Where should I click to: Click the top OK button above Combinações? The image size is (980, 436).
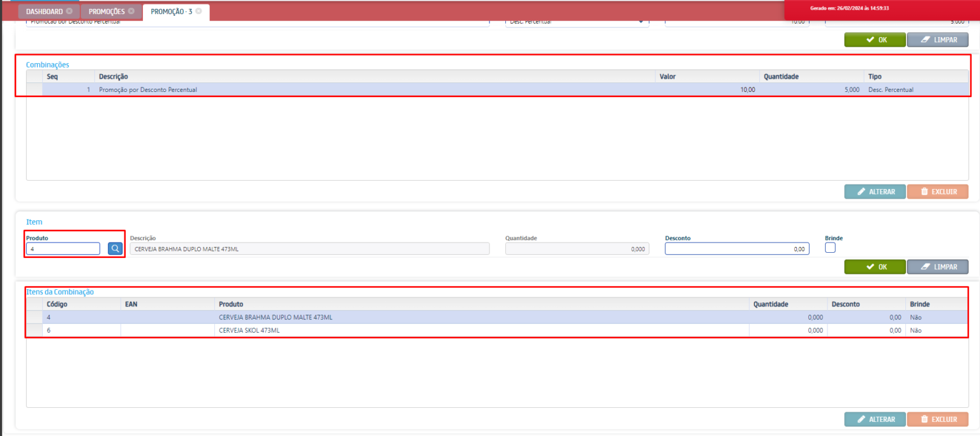click(875, 40)
